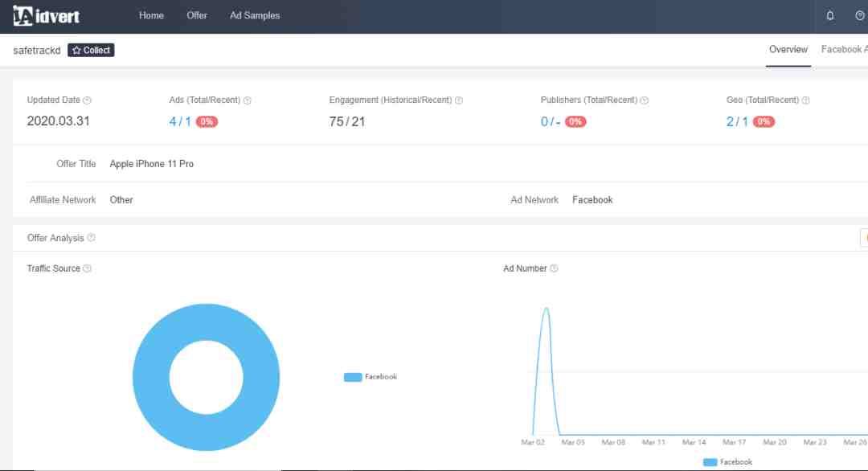868x471 pixels.
Task: Click info icon beside Geo (Total/Recent)
Action: point(806,100)
